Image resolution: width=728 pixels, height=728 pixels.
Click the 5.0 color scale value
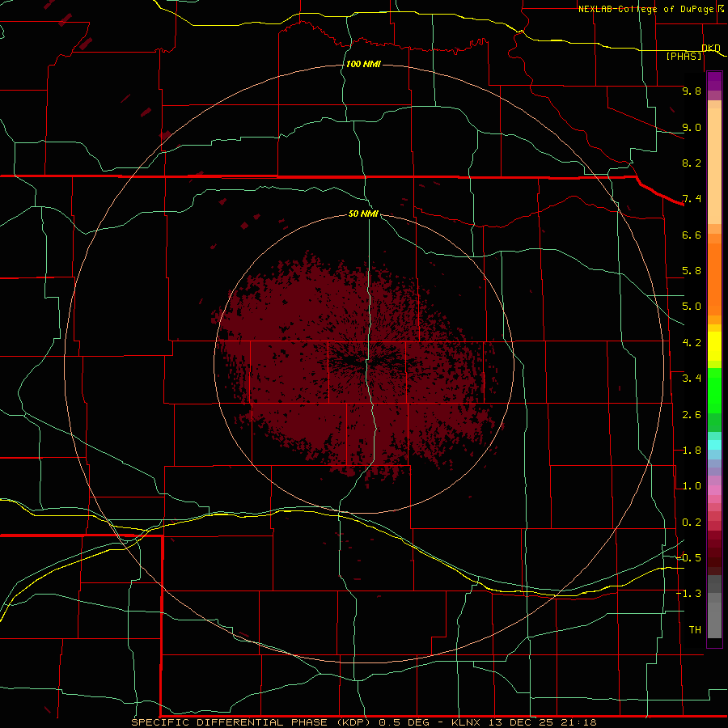(692, 307)
